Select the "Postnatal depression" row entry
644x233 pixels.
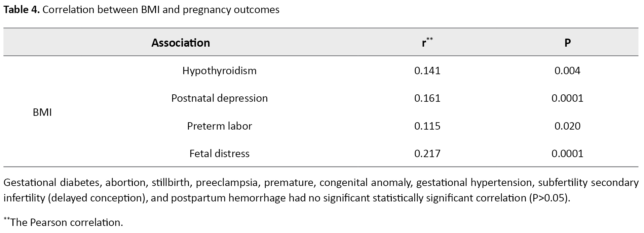[x=219, y=98]
